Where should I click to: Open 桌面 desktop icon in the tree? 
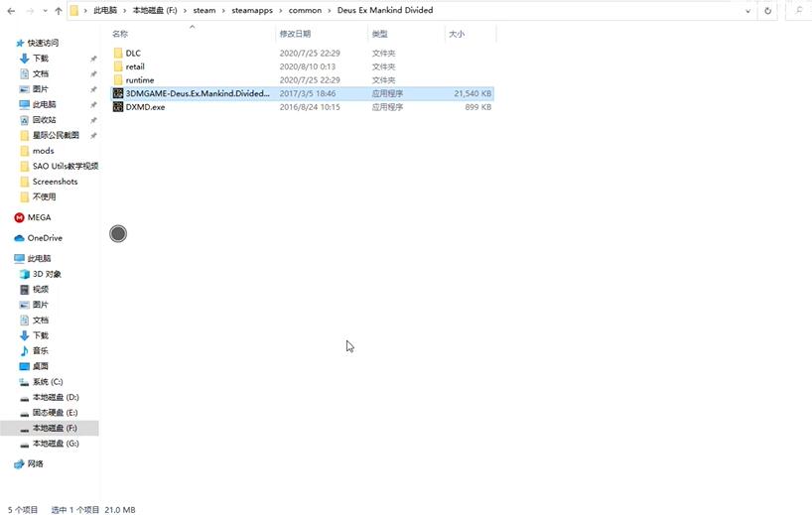[25, 366]
